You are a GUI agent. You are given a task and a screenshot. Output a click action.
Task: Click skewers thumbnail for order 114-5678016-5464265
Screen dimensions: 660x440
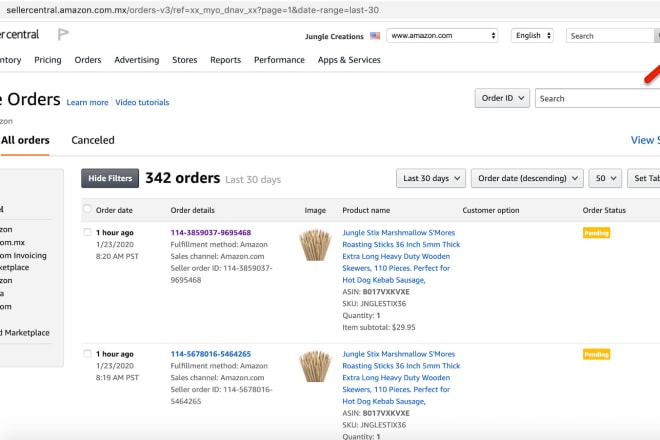tap(315, 366)
